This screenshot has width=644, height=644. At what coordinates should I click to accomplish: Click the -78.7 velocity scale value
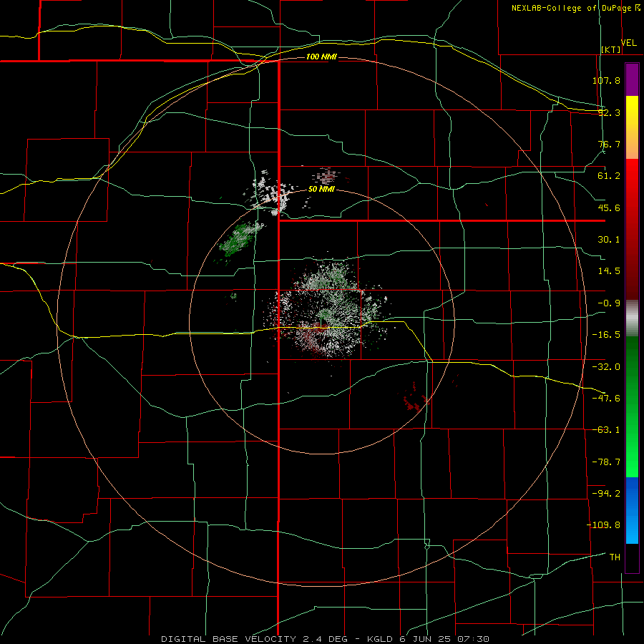(x=606, y=462)
